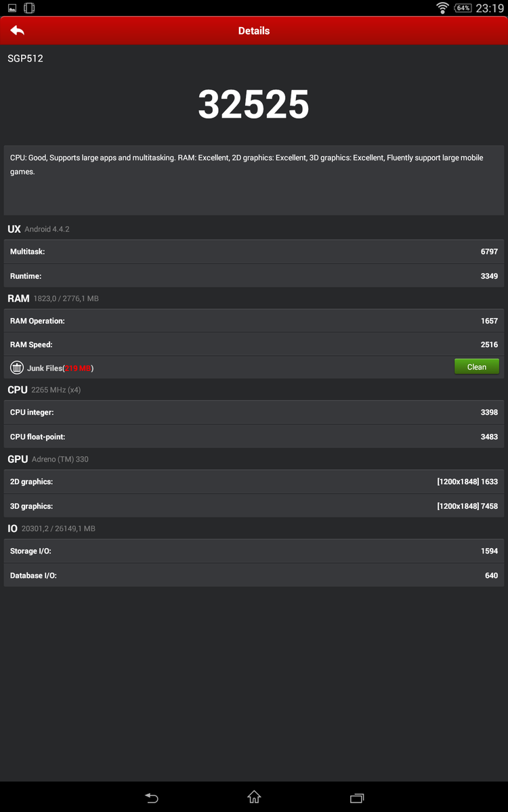Tap the Wi-Fi status bar icon
Image resolution: width=508 pixels, height=812 pixels.
[x=443, y=8]
